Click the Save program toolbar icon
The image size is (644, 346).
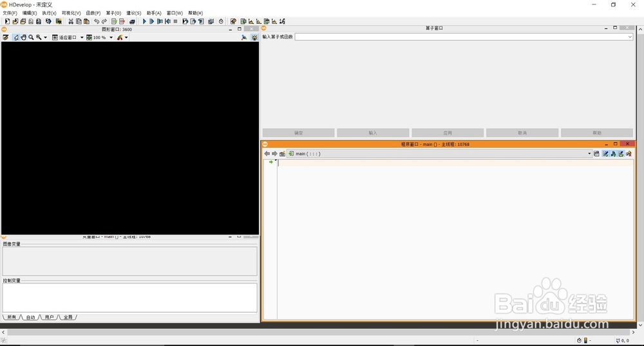[x=31, y=21]
